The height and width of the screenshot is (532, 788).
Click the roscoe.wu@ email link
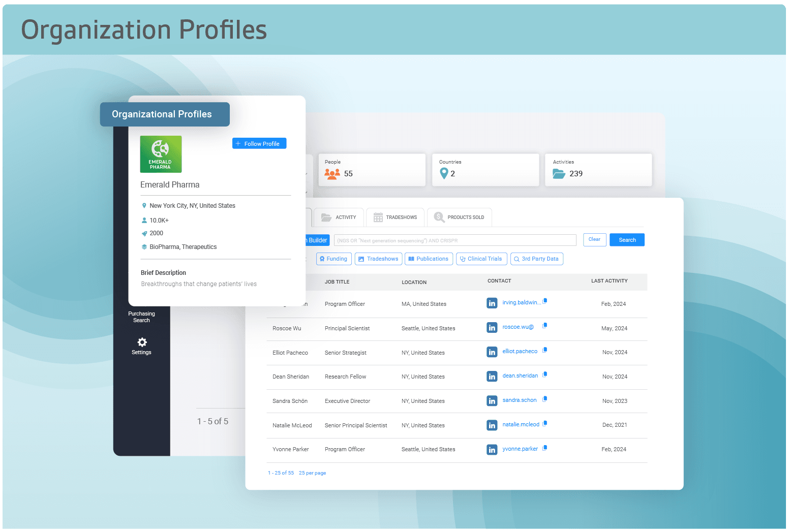coord(518,327)
